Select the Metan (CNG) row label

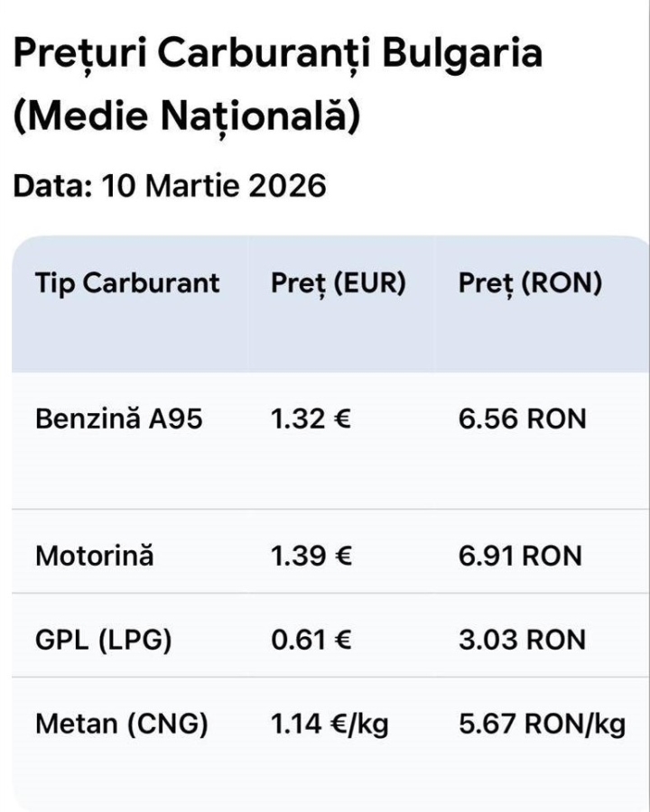[x=122, y=724]
